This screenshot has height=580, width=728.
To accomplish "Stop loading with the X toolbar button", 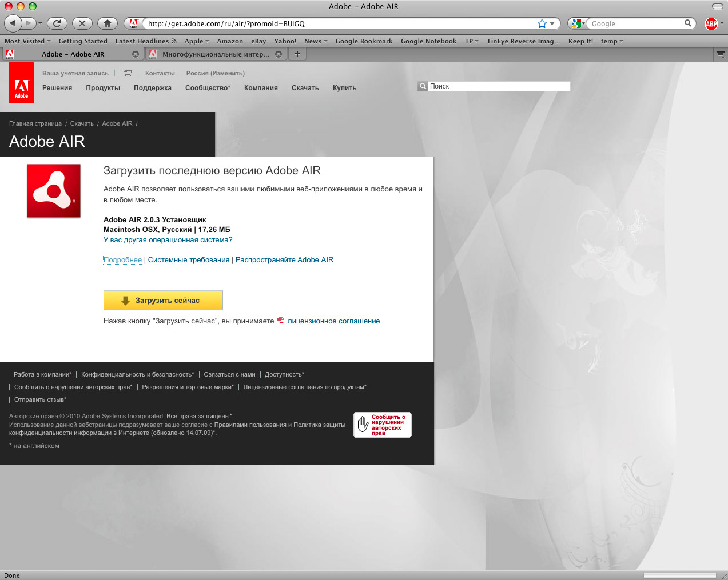I will pyautogui.click(x=82, y=23).
